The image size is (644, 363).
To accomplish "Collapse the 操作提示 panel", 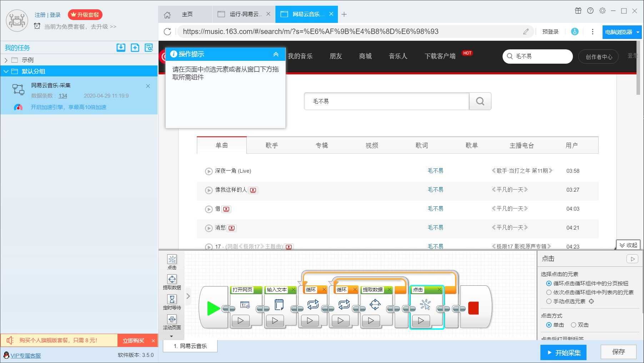I will pyautogui.click(x=276, y=54).
